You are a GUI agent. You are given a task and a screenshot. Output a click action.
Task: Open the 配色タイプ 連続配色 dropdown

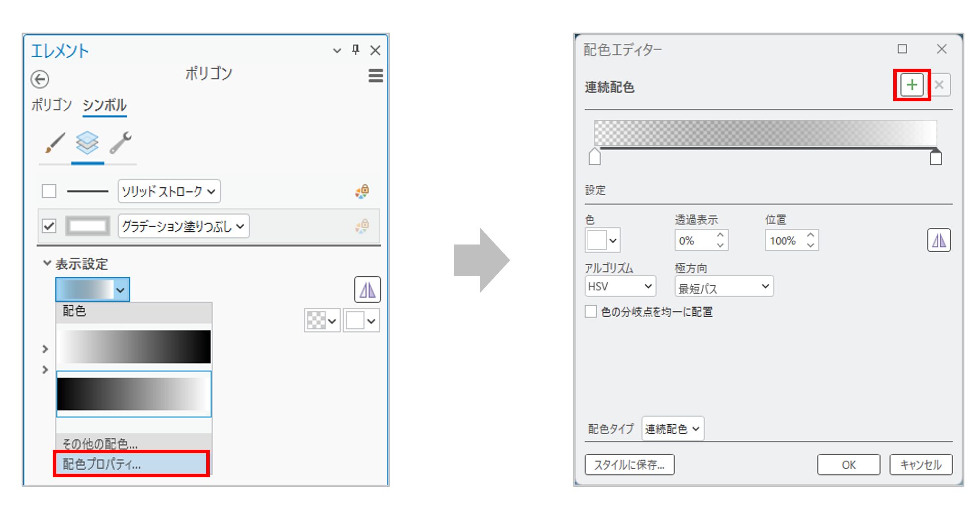pyautogui.click(x=672, y=429)
